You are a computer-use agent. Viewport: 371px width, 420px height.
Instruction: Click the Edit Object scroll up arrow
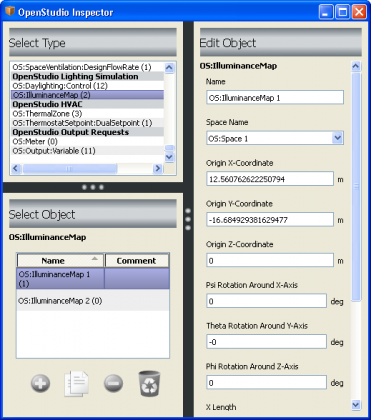pyautogui.click(x=356, y=66)
